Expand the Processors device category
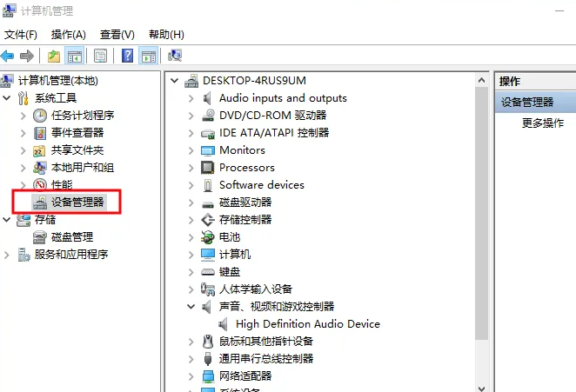576x392 pixels. coord(191,168)
